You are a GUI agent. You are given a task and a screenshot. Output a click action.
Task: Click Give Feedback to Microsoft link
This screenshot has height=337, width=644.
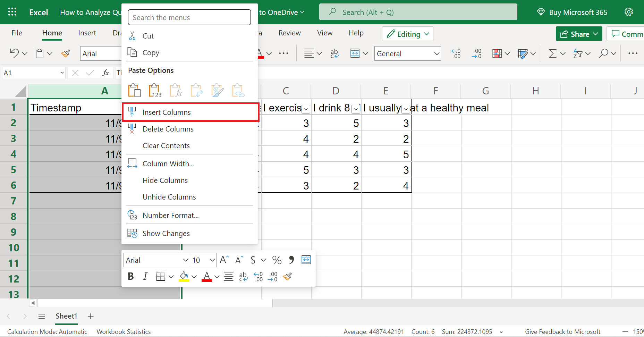click(562, 332)
